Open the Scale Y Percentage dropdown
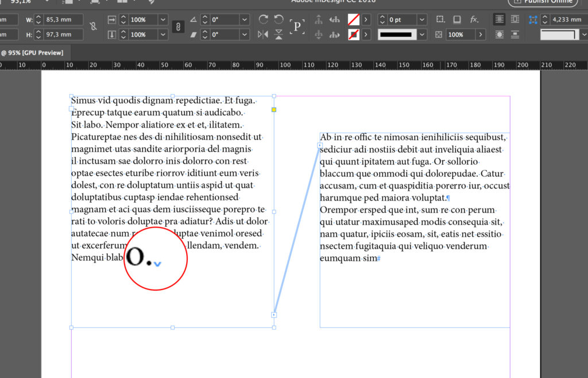Image resolution: width=588 pixels, height=378 pixels. click(x=163, y=34)
